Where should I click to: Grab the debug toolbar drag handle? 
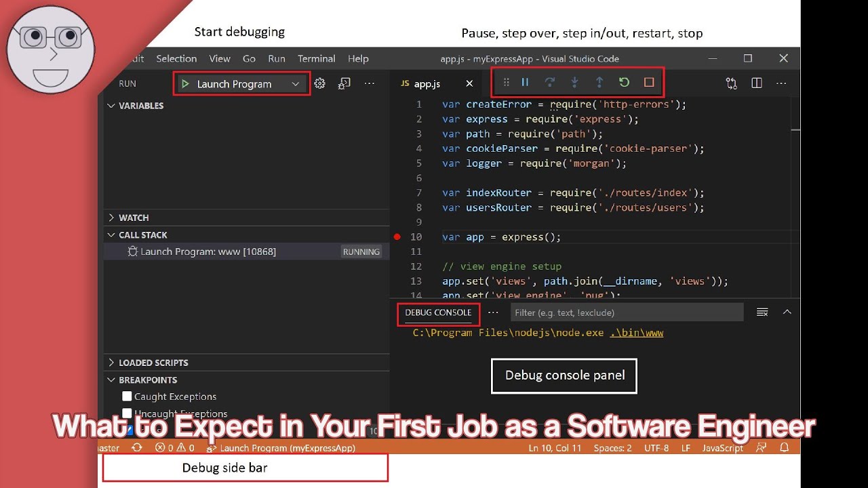tap(506, 83)
